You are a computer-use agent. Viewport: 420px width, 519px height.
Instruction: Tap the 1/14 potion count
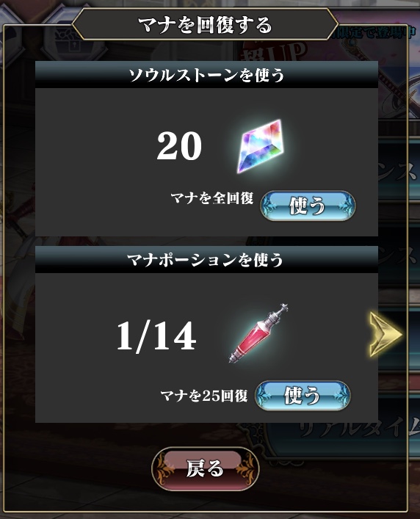[156, 336]
